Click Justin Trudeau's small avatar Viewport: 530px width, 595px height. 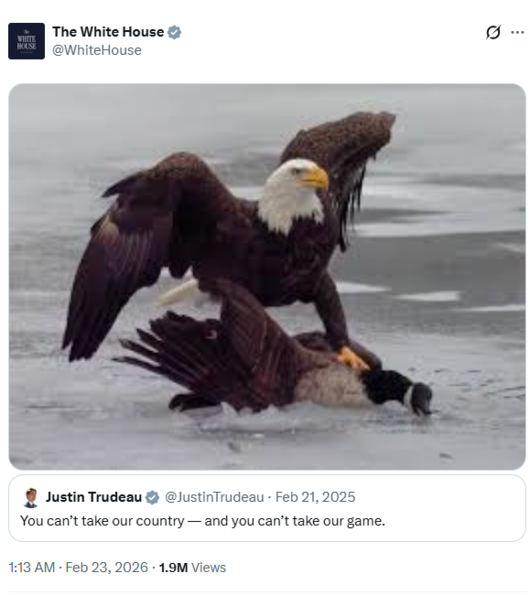pos(31,497)
